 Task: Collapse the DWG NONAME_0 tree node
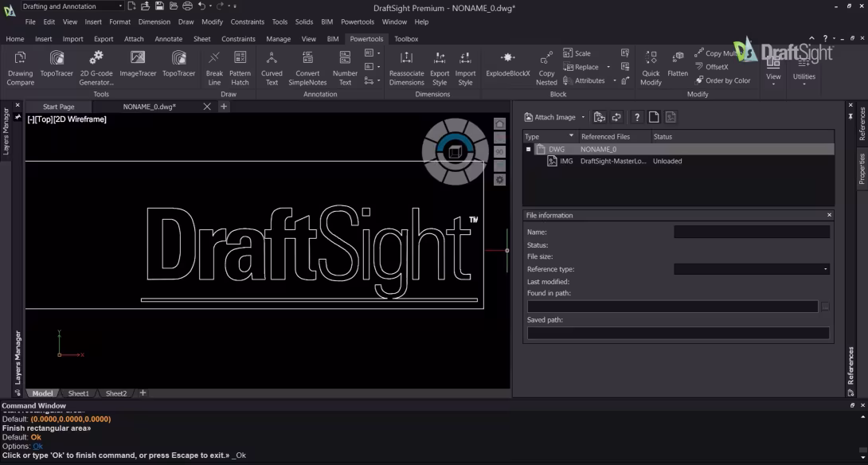(528, 149)
